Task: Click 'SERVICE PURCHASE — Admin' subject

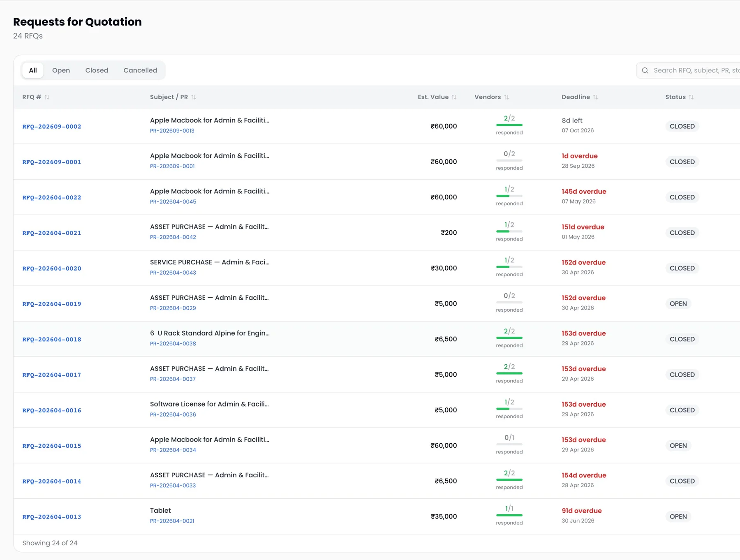Action: pyautogui.click(x=210, y=262)
